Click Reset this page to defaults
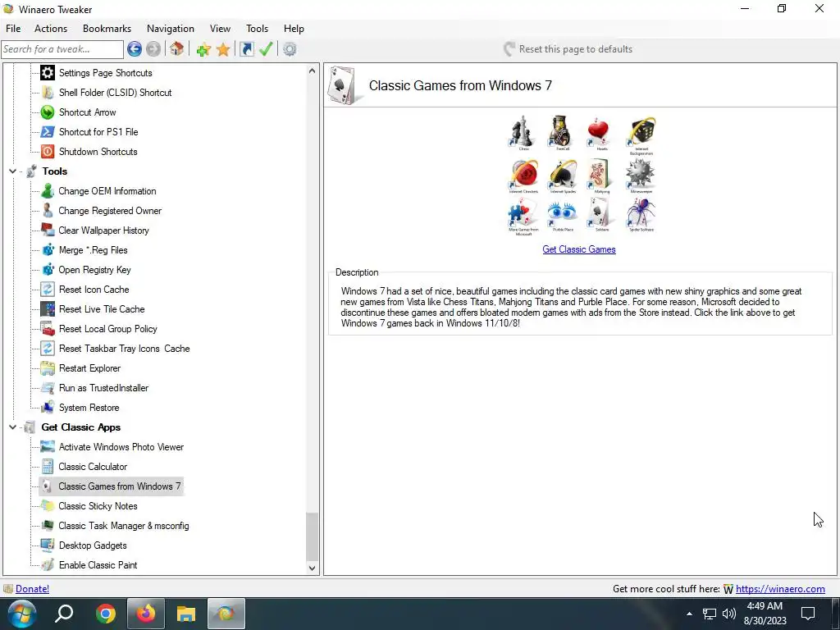Screen dimensions: 840x630 (x=568, y=49)
